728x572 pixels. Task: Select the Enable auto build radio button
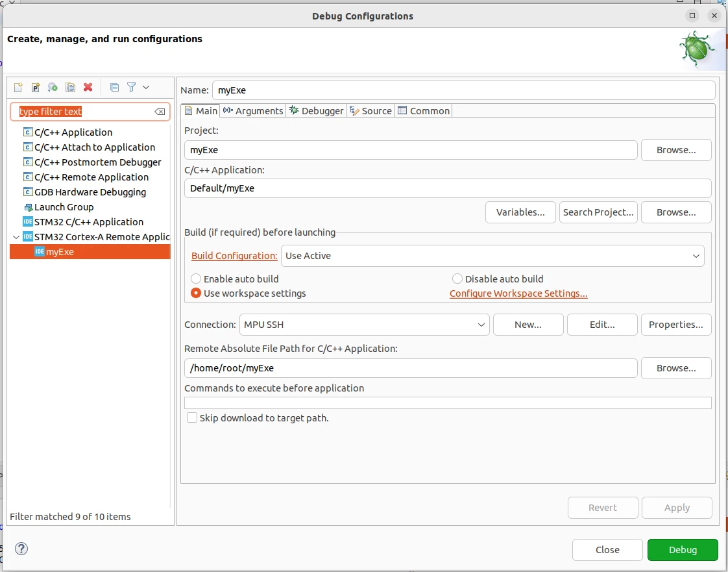(196, 279)
